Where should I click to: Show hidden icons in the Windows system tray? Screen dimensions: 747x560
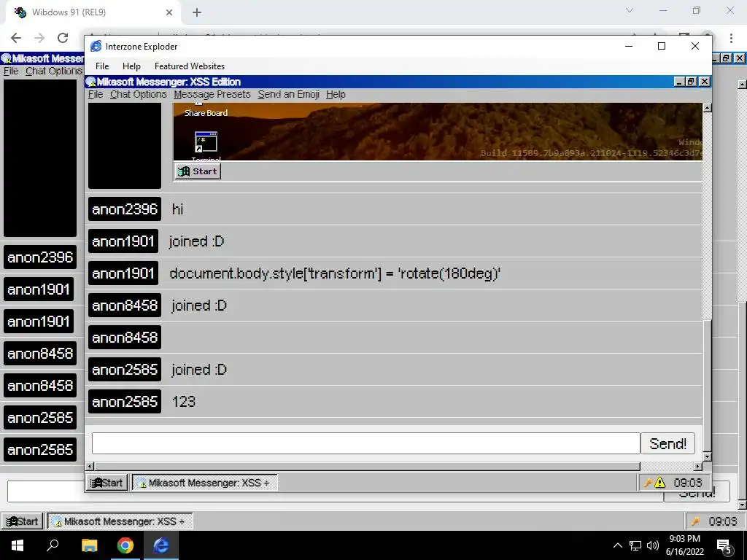tap(617, 545)
